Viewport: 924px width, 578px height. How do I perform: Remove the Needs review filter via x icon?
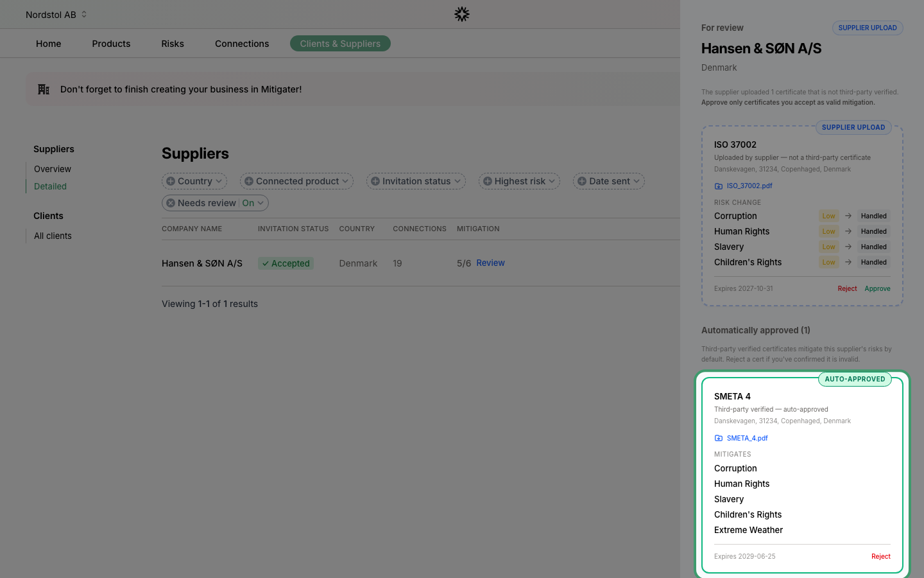click(x=171, y=203)
